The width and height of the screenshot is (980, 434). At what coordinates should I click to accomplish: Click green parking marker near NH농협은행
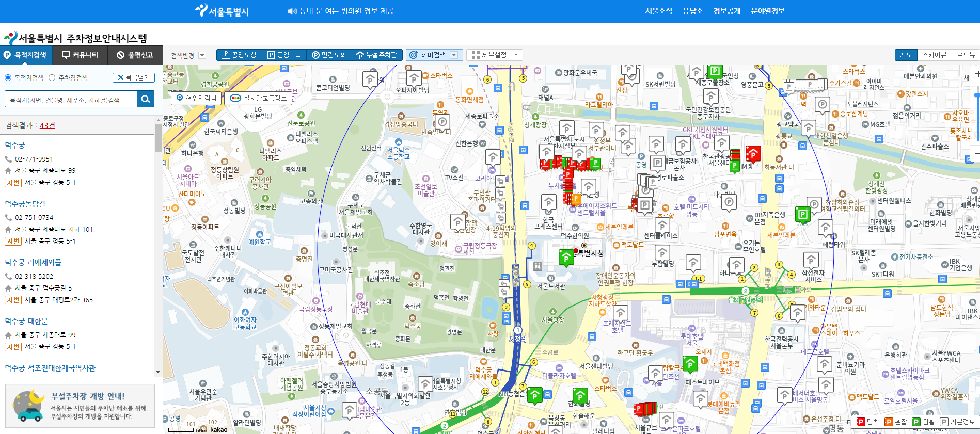(535, 396)
